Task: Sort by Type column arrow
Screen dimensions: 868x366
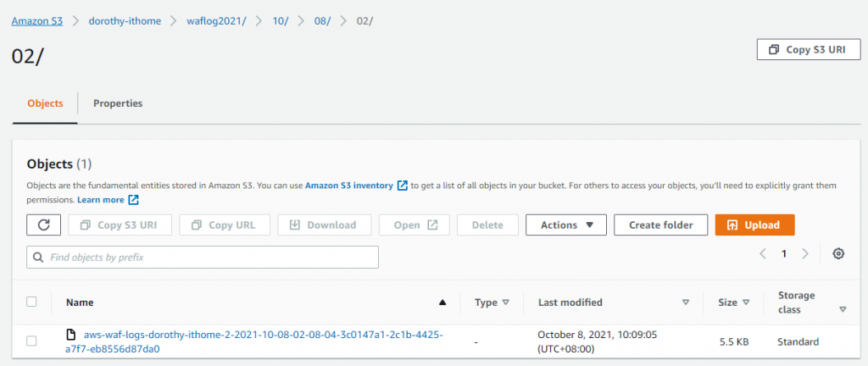Action: (x=505, y=302)
